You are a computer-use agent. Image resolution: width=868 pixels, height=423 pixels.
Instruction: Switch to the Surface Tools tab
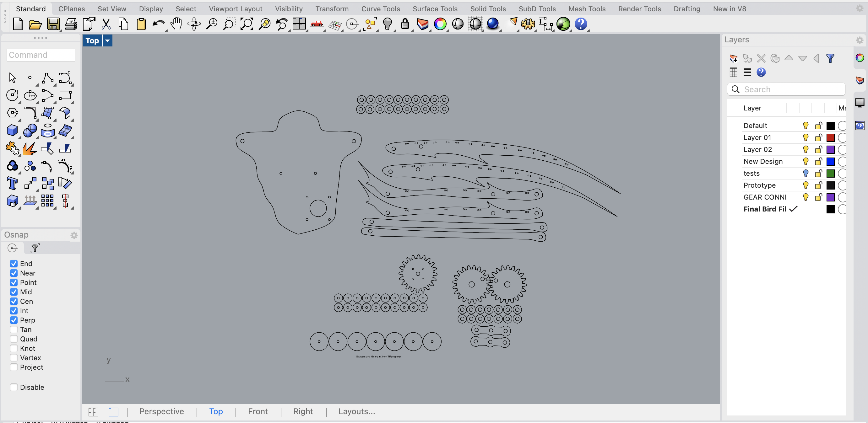(x=435, y=9)
